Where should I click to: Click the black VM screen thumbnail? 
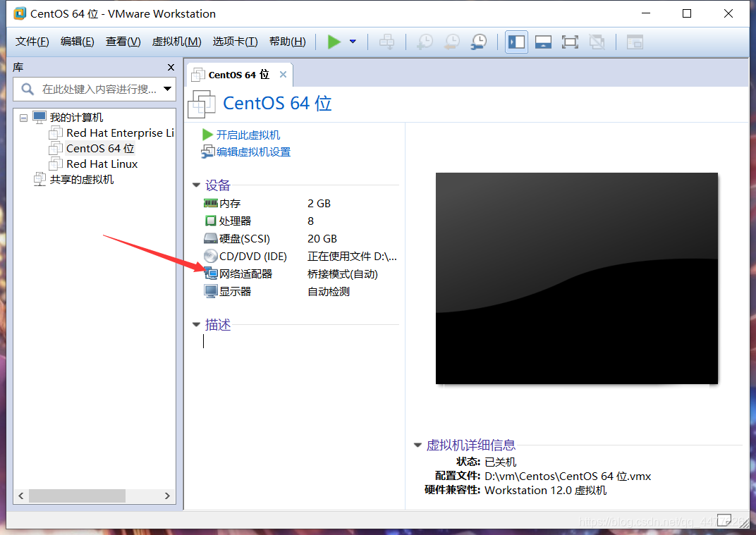point(577,278)
